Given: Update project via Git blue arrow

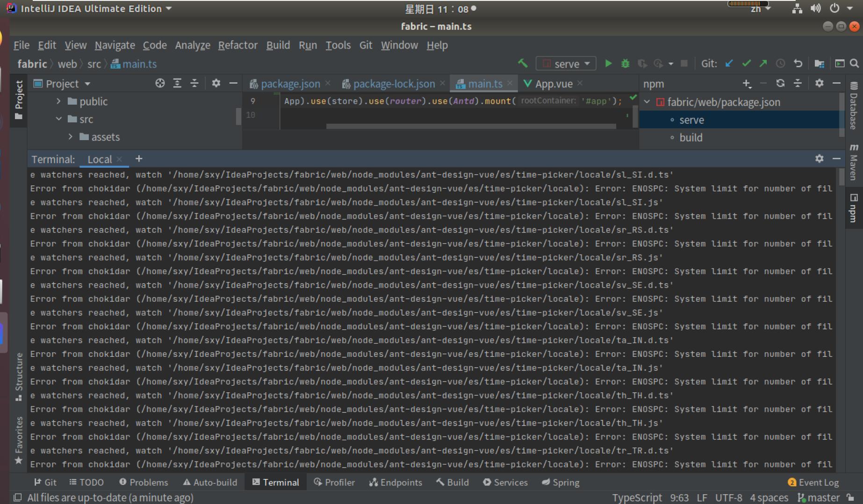Looking at the screenshot, I should tap(729, 64).
